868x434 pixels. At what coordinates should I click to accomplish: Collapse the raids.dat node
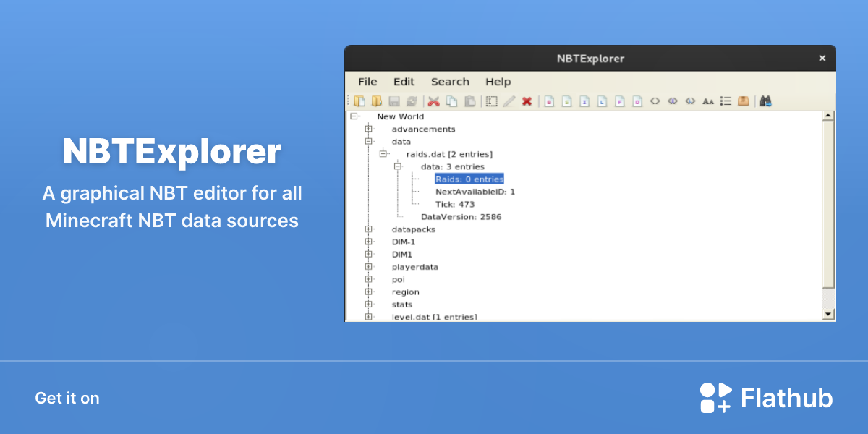(383, 153)
